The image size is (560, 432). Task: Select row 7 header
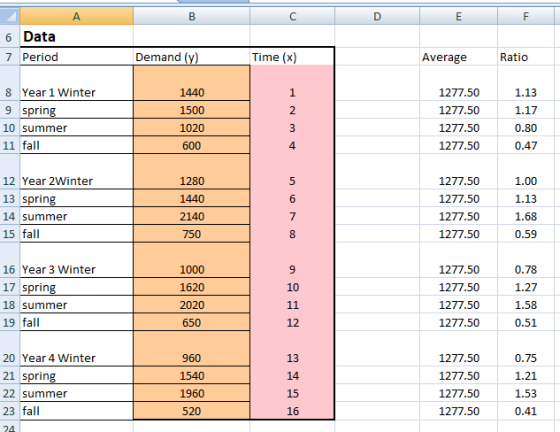[10, 56]
